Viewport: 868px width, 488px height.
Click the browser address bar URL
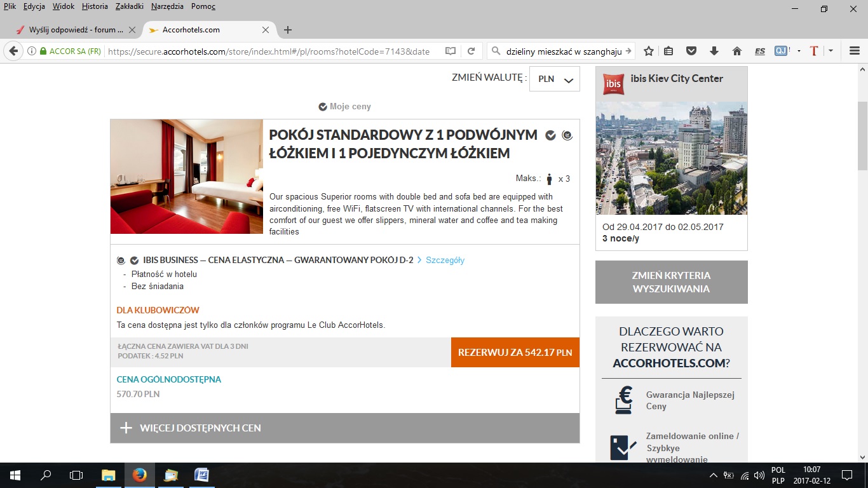pos(269,51)
